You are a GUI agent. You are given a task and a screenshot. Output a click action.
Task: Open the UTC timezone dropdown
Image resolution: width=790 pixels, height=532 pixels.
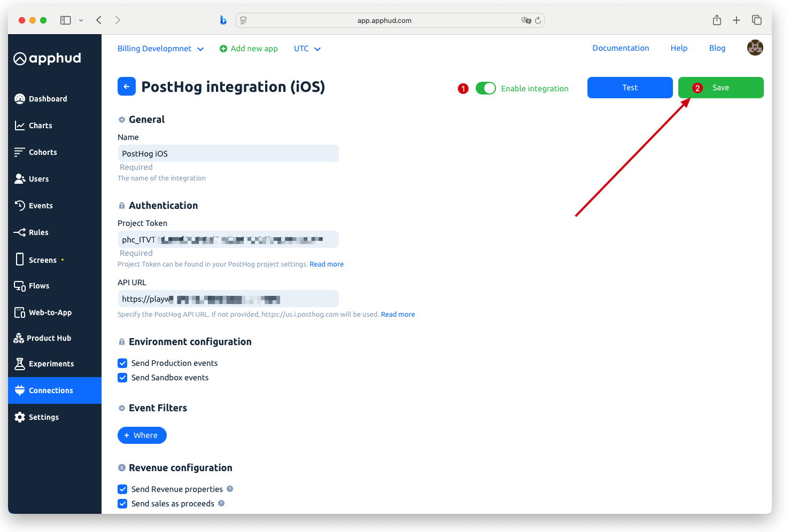pos(307,49)
